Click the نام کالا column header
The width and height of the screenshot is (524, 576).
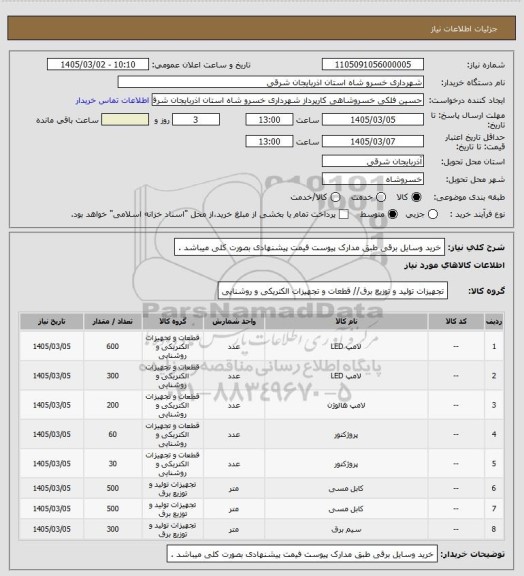(x=346, y=321)
